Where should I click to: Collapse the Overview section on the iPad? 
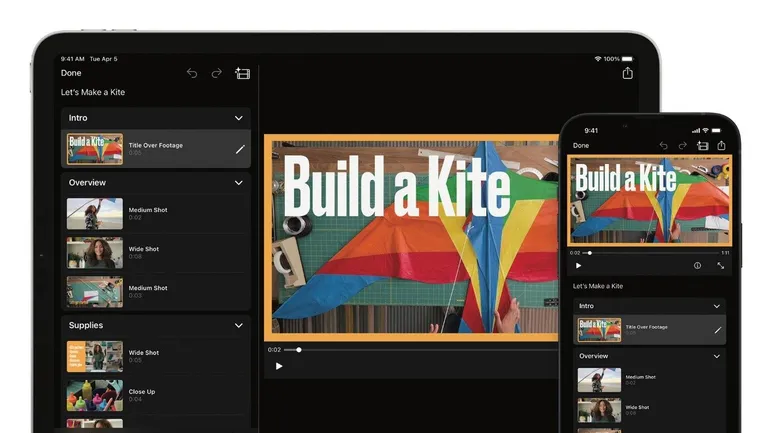point(238,183)
